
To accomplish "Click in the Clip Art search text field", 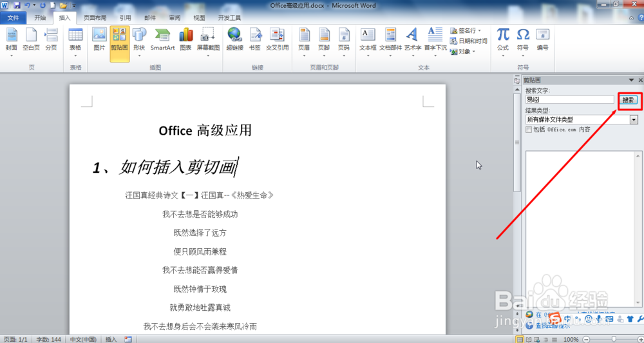I will click(570, 99).
